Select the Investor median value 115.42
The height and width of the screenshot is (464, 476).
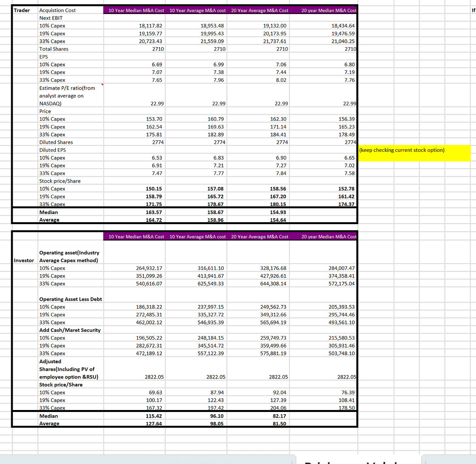point(154,416)
